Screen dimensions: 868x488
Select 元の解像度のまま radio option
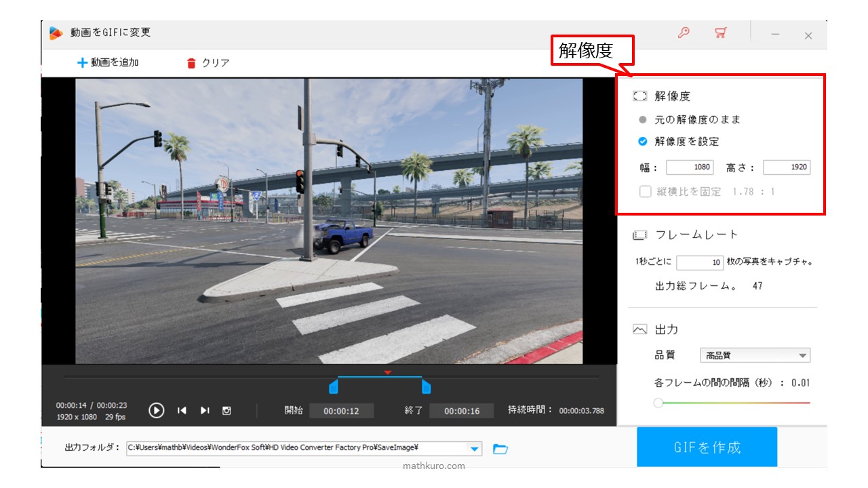[x=690, y=119]
